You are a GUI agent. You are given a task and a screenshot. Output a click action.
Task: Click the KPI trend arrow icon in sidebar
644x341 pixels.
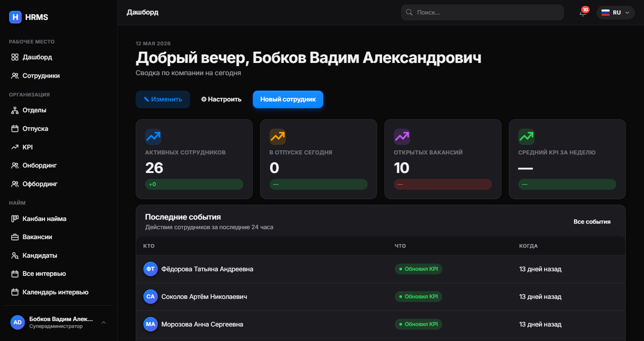click(15, 147)
